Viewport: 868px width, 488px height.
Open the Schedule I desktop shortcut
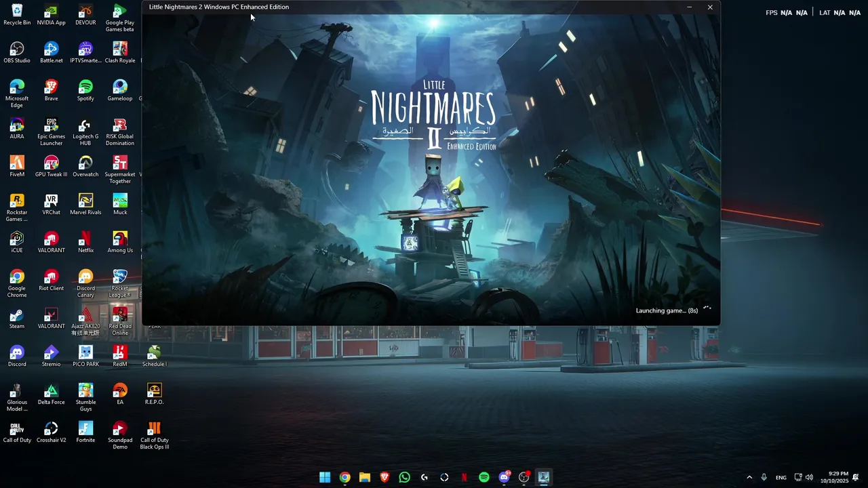155,357
